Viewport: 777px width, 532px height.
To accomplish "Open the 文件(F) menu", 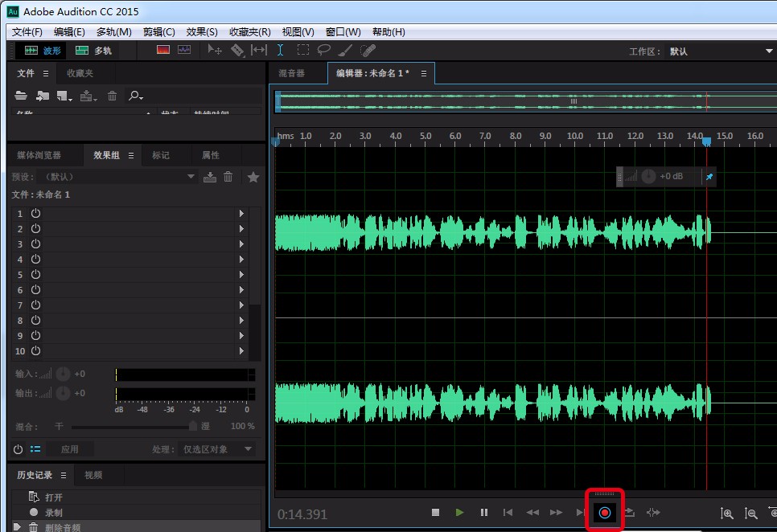I will (27, 32).
